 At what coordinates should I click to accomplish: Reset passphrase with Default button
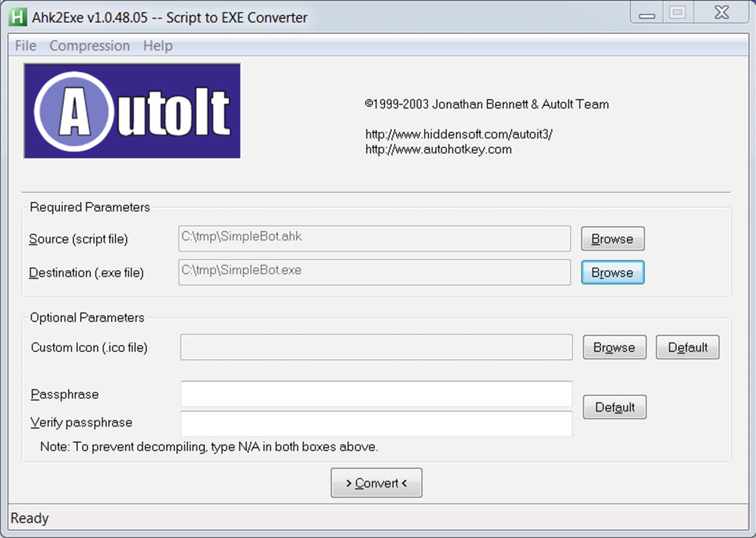tap(614, 407)
